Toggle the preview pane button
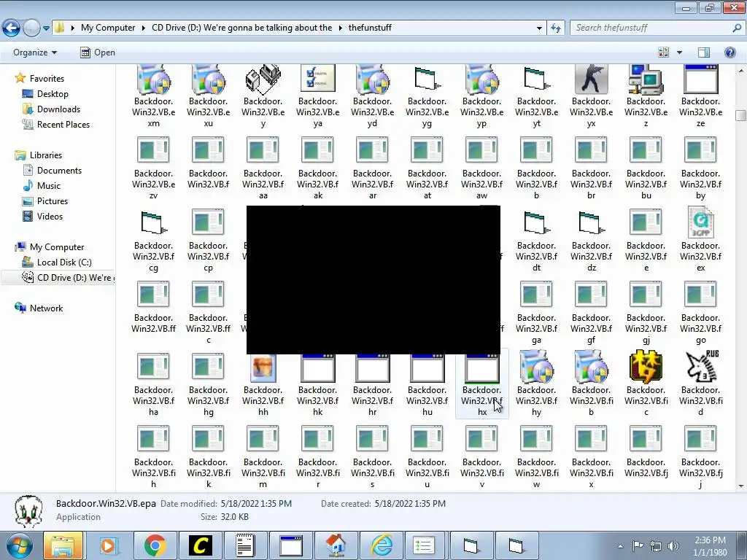The height and width of the screenshot is (560, 747). [704, 52]
